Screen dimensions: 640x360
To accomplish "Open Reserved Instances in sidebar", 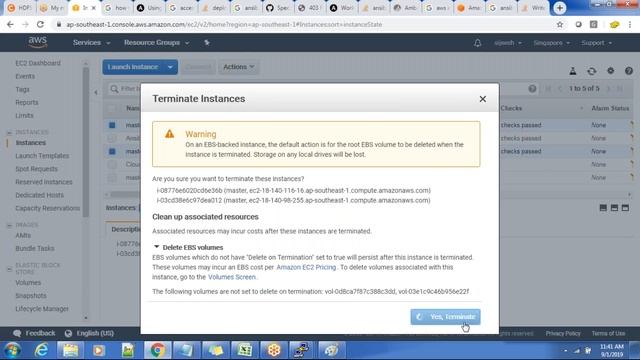I will coord(44,182).
